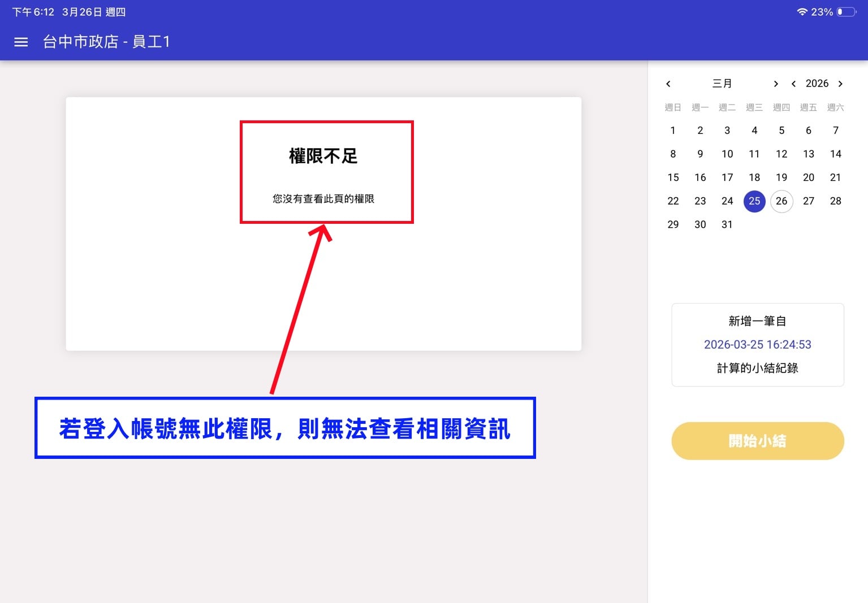Click the 2026 year label
Screen dimensions: 868x603
pos(817,84)
